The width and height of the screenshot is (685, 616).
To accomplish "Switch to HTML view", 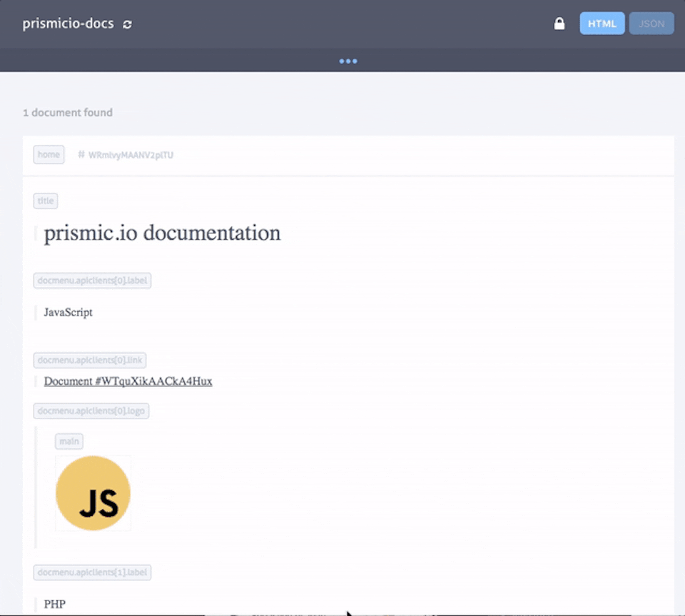I will point(602,24).
